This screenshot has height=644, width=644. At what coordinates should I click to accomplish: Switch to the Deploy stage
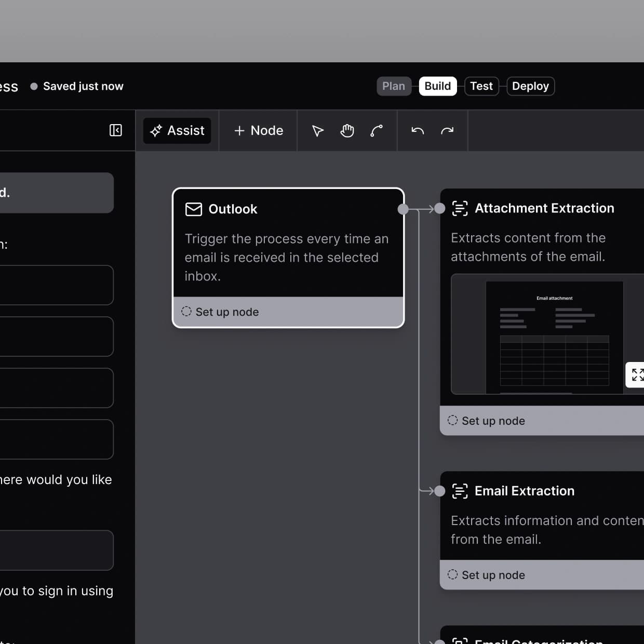pyautogui.click(x=530, y=86)
